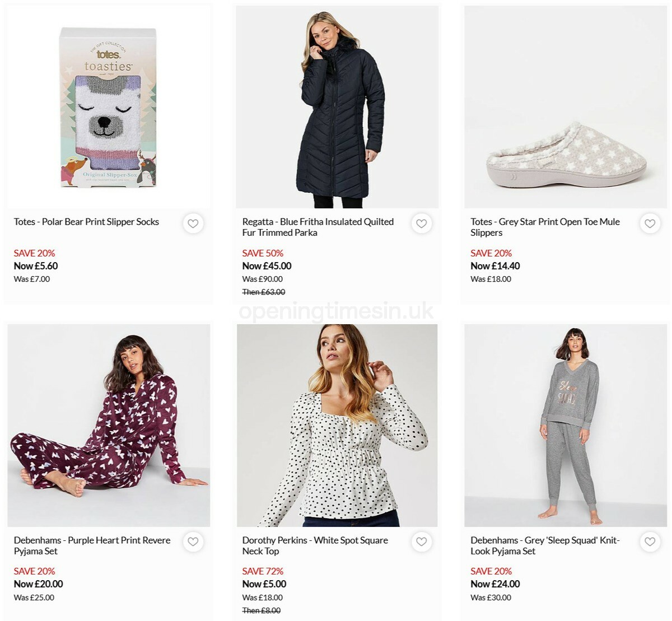Favourite the Grey Star Print Mule Slippers
Viewport: 672px width, 621px height.
(x=650, y=223)
